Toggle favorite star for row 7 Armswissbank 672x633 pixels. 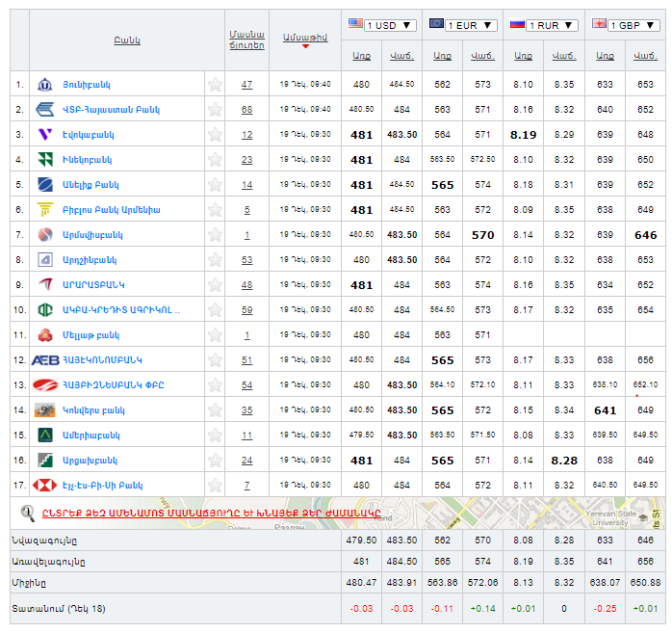coord(215,235)
